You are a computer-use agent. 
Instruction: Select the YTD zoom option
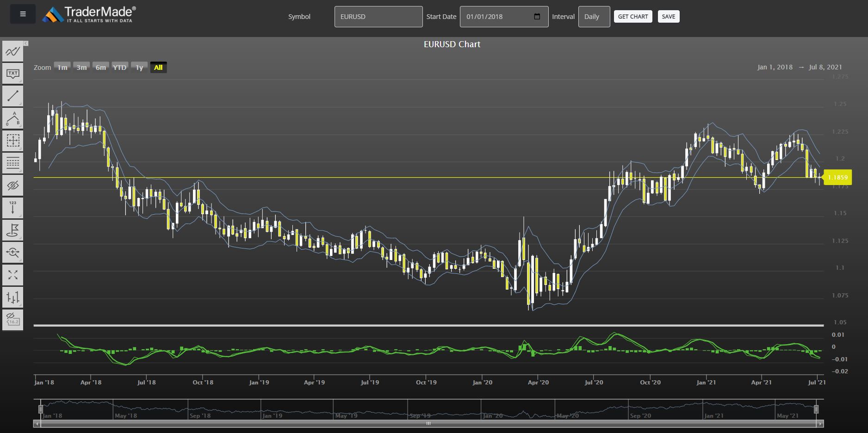click(120, 67)
